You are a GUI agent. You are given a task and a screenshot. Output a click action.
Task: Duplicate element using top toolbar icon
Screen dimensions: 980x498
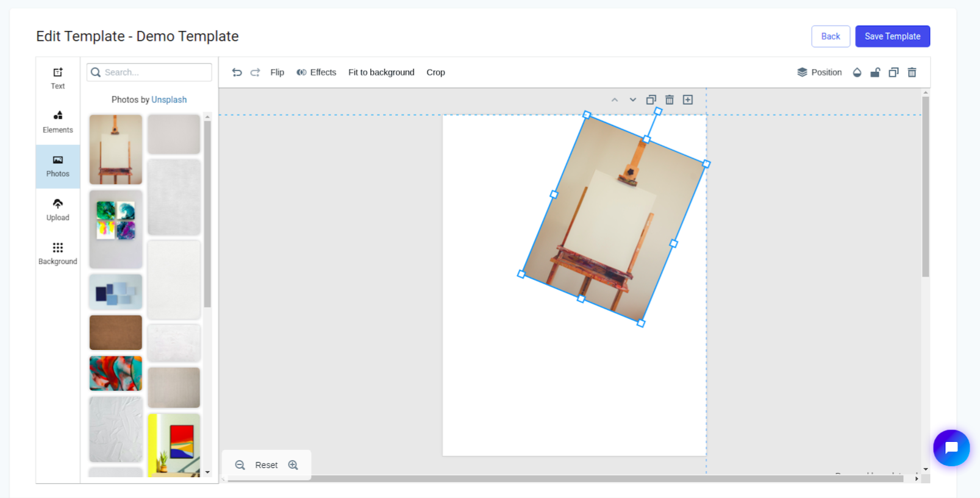coord(893,72)
